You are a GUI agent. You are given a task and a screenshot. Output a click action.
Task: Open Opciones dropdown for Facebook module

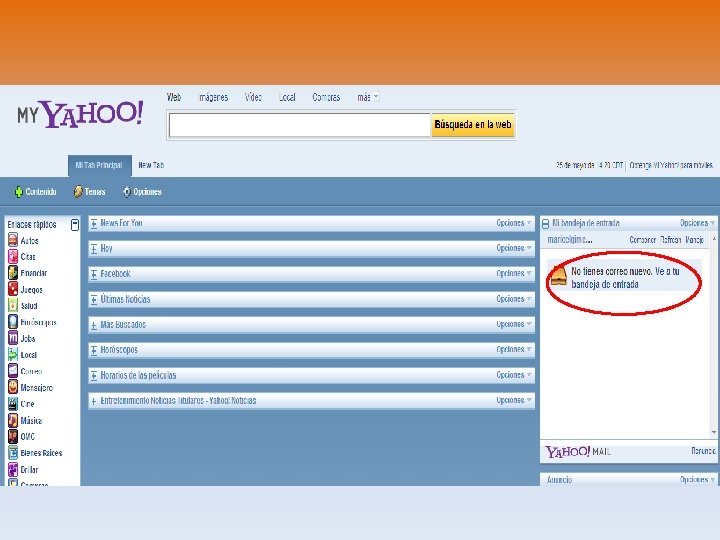pos(514,273)
